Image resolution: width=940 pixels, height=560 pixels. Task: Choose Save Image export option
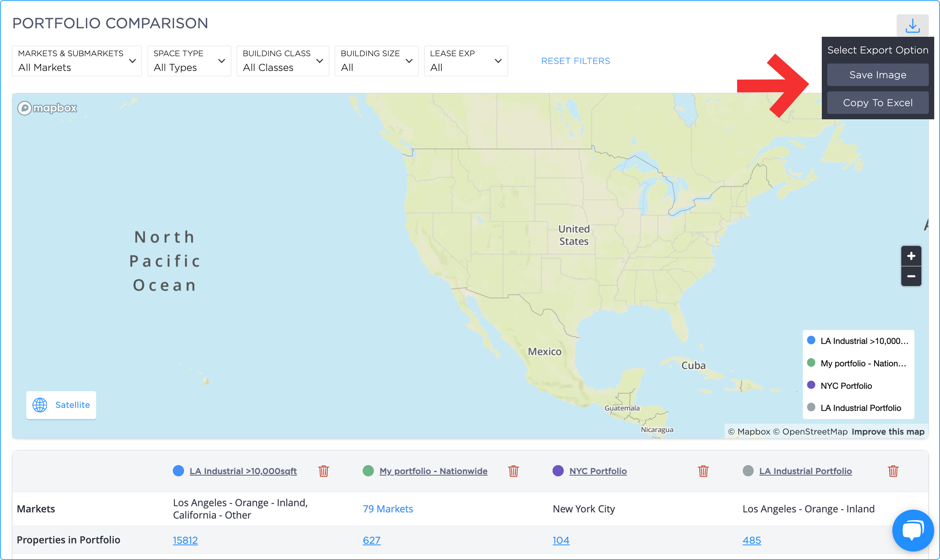(x=878, y=75)
